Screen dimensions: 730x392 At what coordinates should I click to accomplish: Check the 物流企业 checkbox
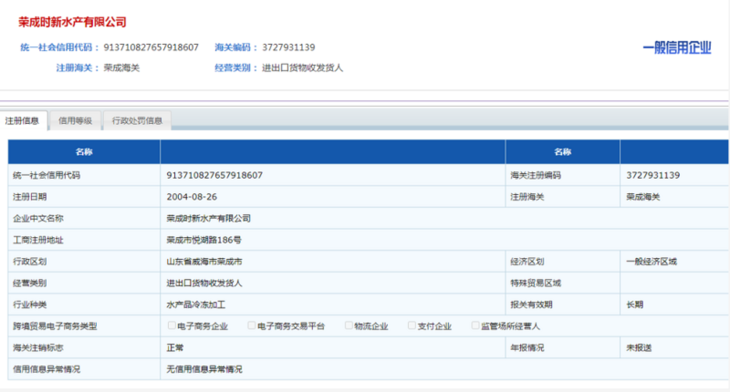[349, 325]
